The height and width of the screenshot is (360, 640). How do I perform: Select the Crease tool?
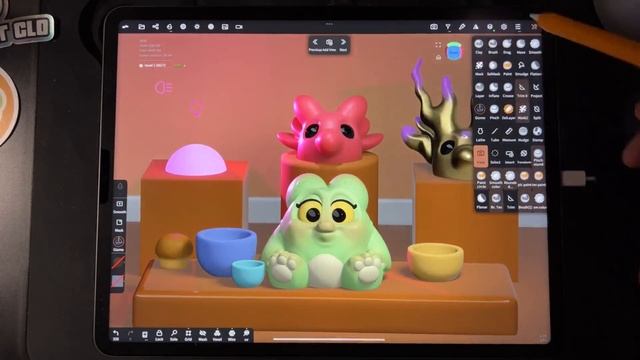pos(508,89)
